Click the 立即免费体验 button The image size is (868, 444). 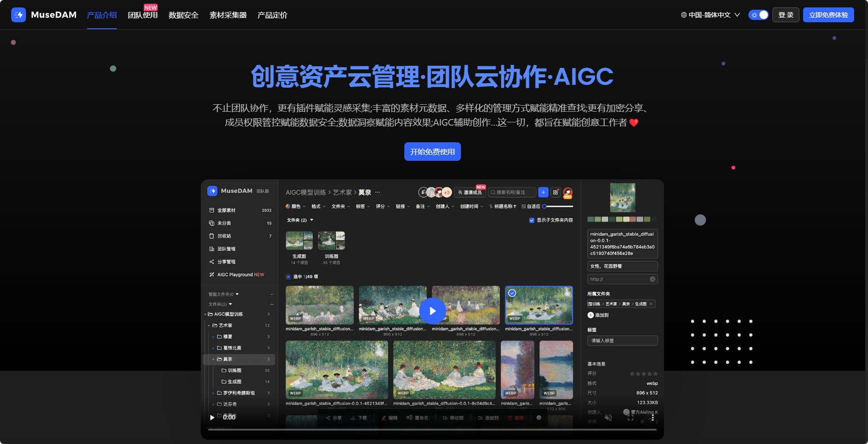829,15
